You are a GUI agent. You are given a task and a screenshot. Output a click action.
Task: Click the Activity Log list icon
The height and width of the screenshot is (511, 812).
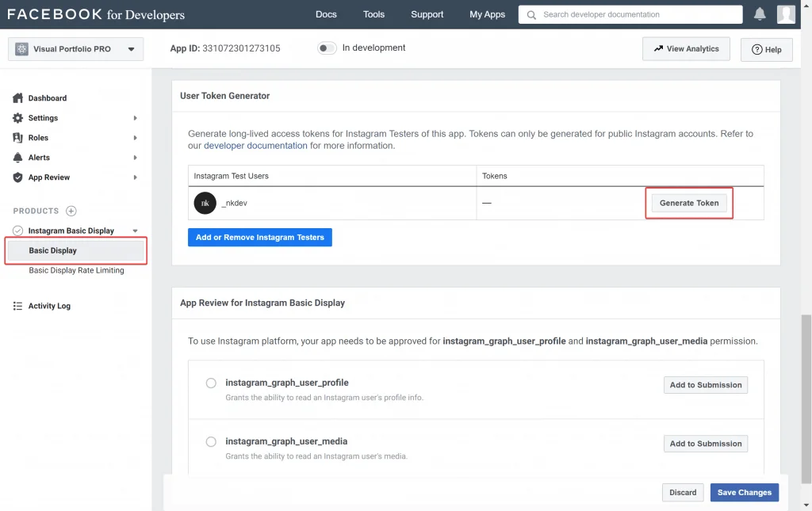click(x=17, y=306)
